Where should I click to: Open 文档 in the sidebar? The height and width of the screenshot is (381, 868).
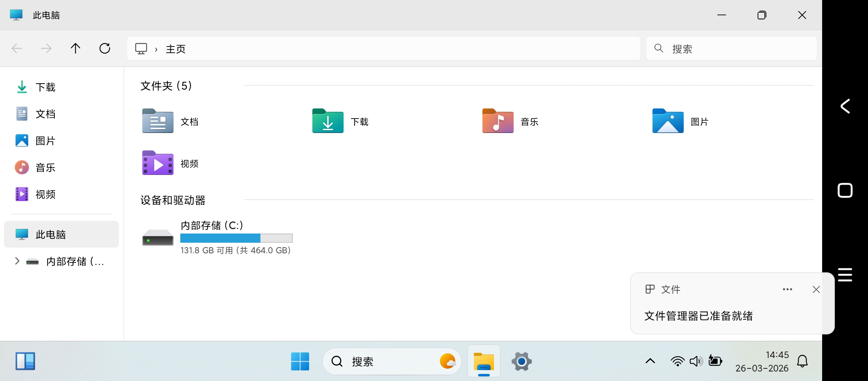pyautogui.click(x=61, y=114)
